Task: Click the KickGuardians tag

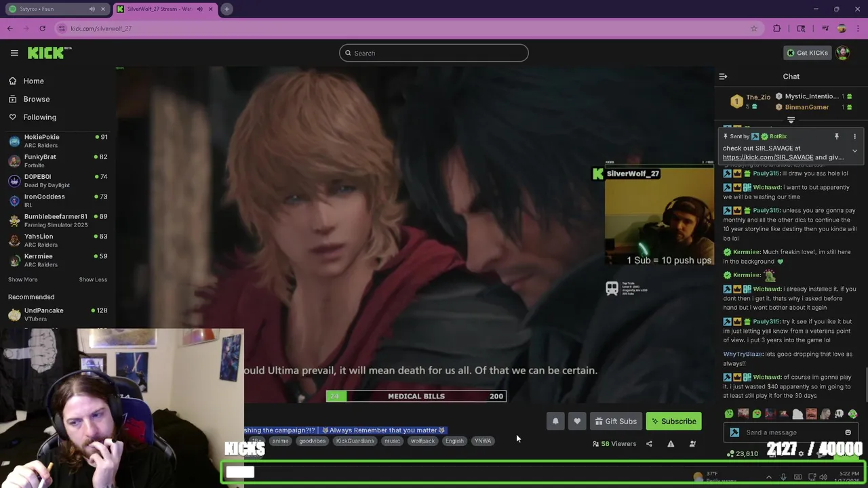Action: [355, 441]
